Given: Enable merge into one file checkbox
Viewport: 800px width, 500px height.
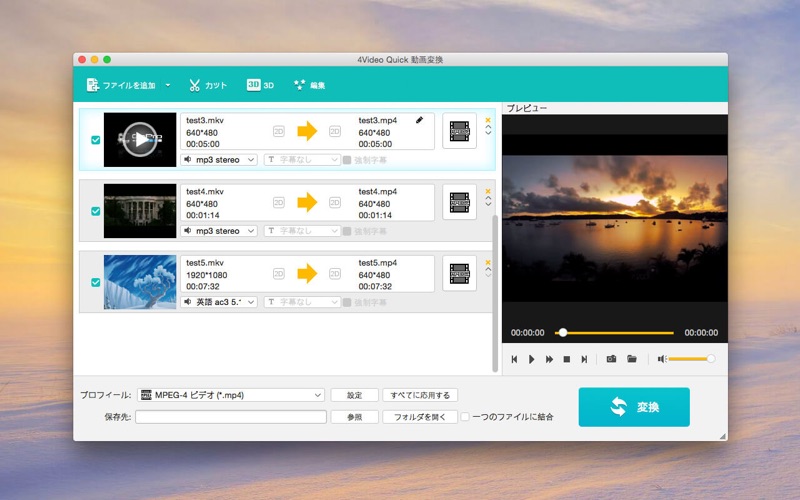Looking at the screenshot, I should (465, 417).
